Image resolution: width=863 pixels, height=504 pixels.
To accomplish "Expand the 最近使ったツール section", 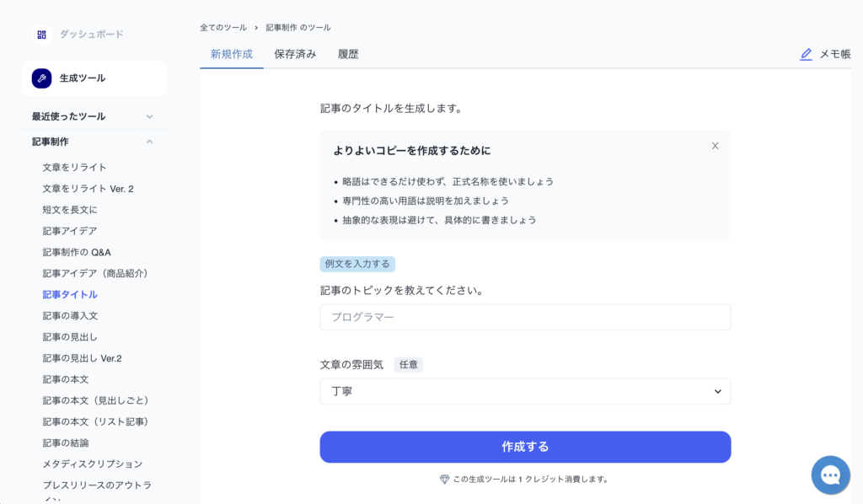I will pyautogui.click(x=149, y=116).
